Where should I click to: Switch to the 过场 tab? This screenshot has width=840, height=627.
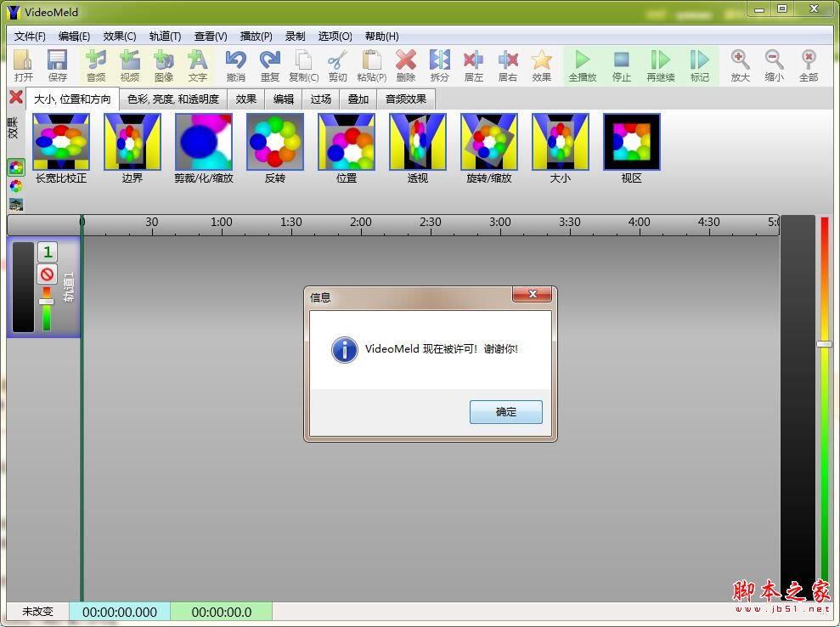coord(321,99)
